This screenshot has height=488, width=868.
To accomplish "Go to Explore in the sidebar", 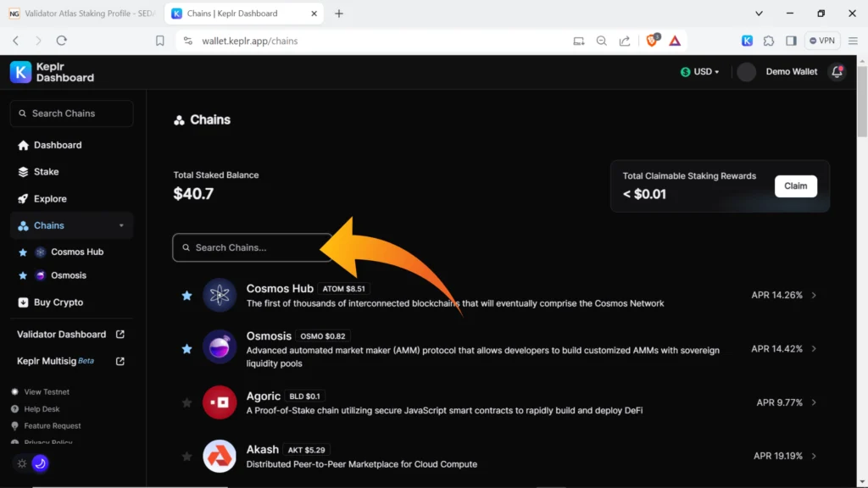I will click(x=50, y=199).
